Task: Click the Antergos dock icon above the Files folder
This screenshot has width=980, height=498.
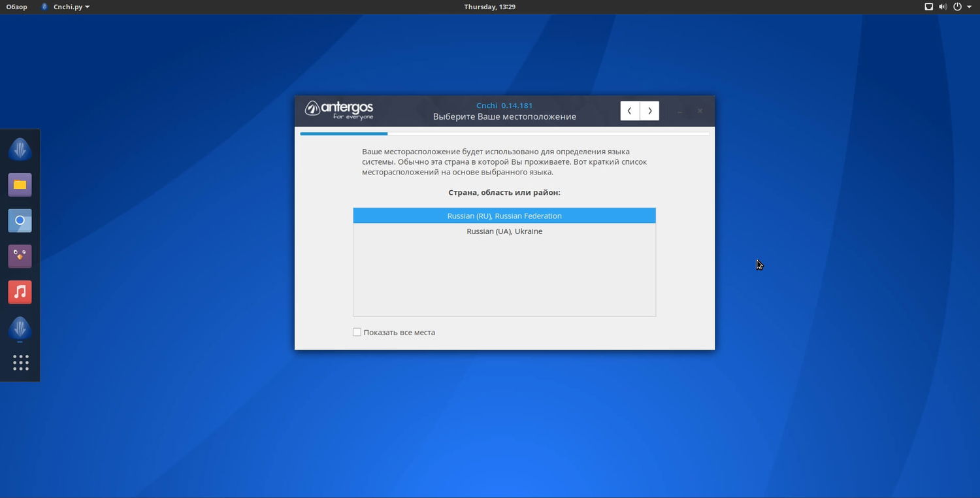Action: (x=20, y=149)
